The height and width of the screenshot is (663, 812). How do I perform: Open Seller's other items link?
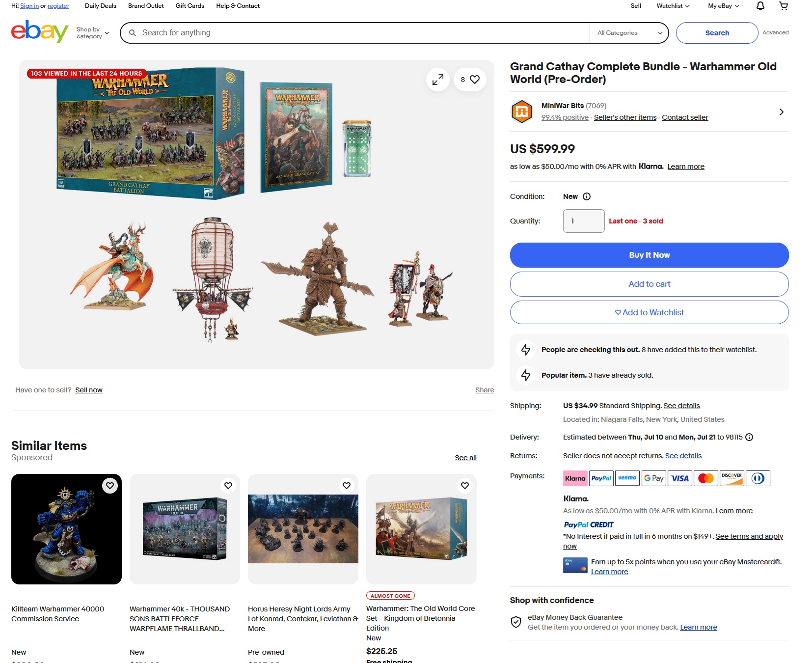625,117
